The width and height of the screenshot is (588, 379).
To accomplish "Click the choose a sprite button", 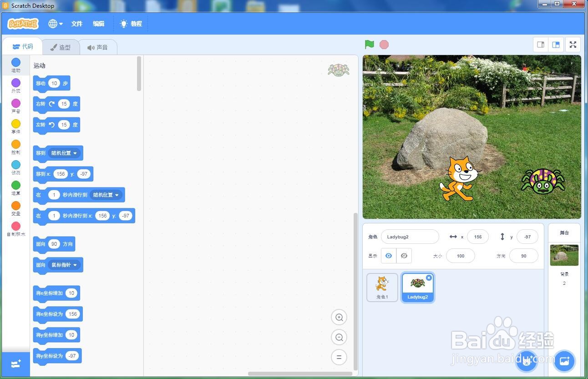I will click(527, 361).
